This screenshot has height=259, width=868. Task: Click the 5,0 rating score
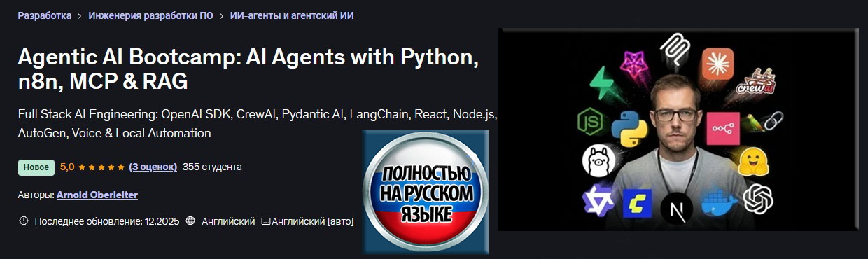pyautogui.click(x=67, y=167)
